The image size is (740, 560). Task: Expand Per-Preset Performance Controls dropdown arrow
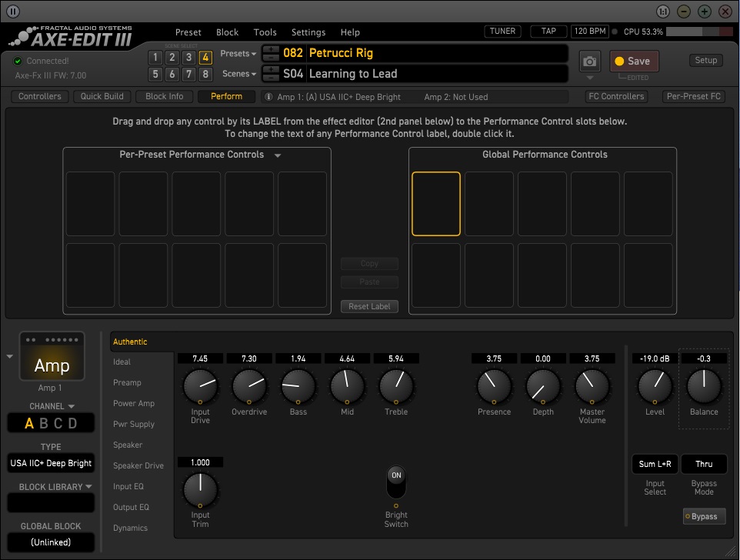coord(278,155)
